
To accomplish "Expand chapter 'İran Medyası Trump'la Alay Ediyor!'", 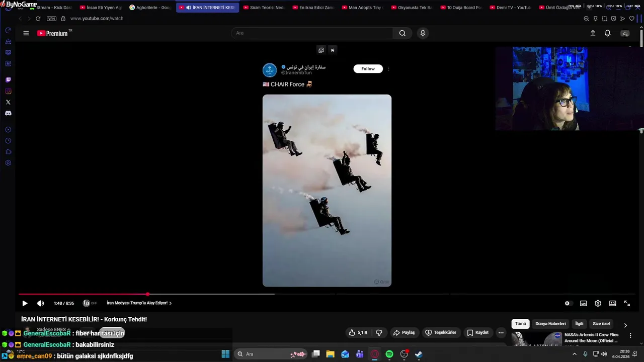I will [x=139, y=303].
